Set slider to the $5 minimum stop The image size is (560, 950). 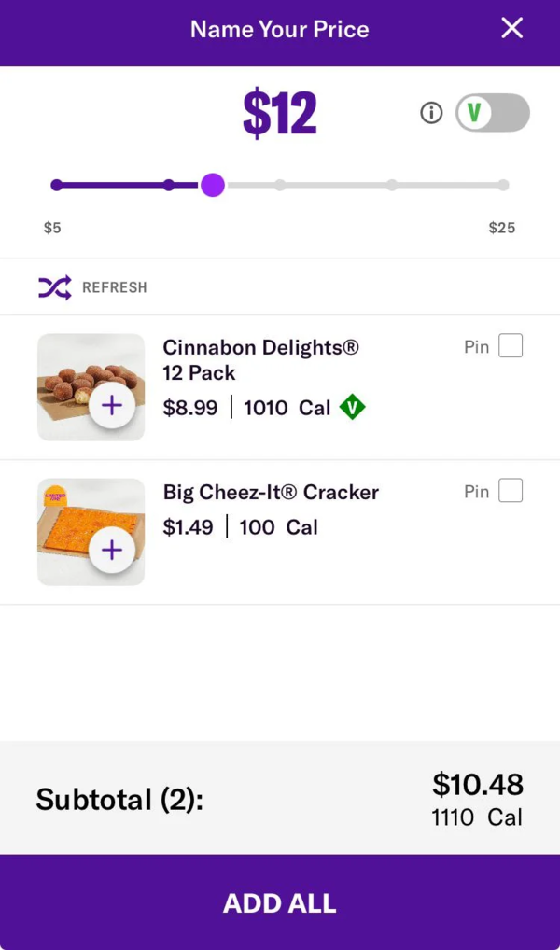(x=57, y=185)
